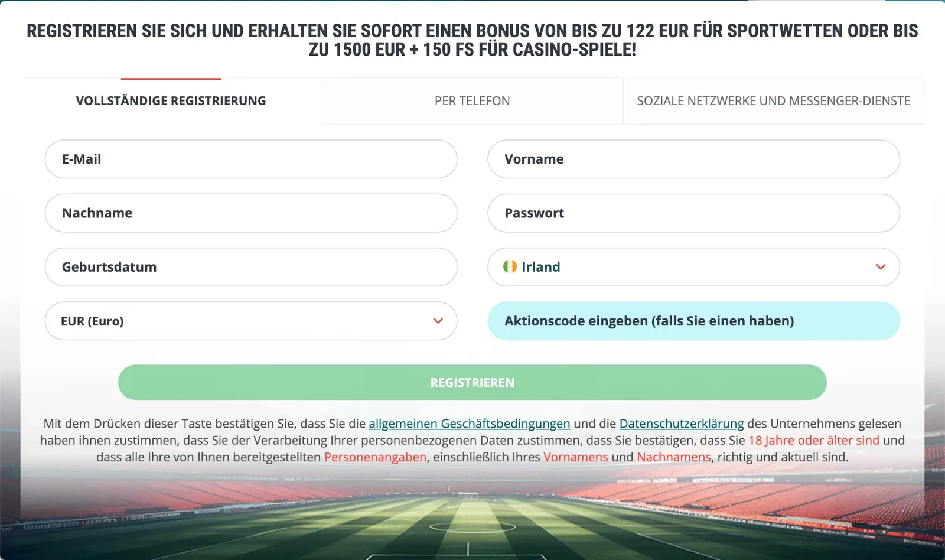Open Soziale Netzwerke und Messenger-Dienste tab
Screen dimensions: 945x560
774,101
